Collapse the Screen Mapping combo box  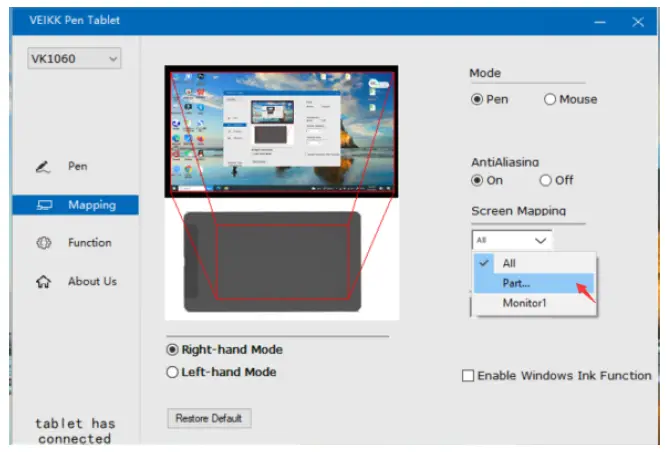click(x=512, y=240)
